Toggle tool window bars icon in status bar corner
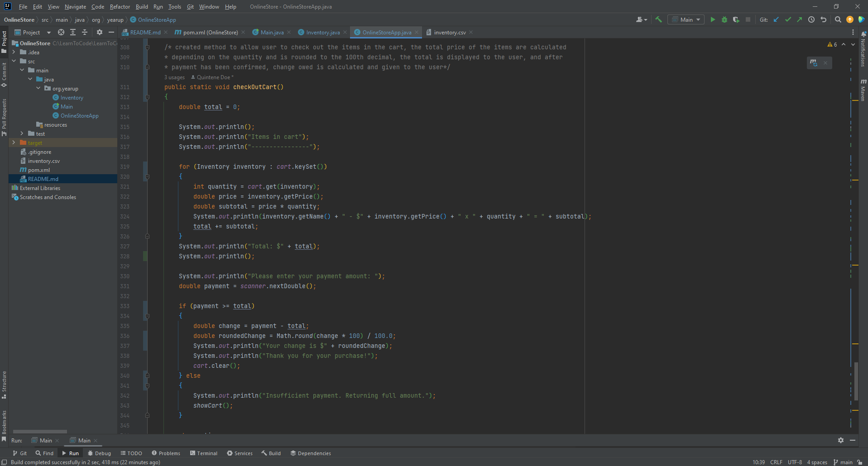The width and height of the screenshot is (868, 466). pos(4,462)
